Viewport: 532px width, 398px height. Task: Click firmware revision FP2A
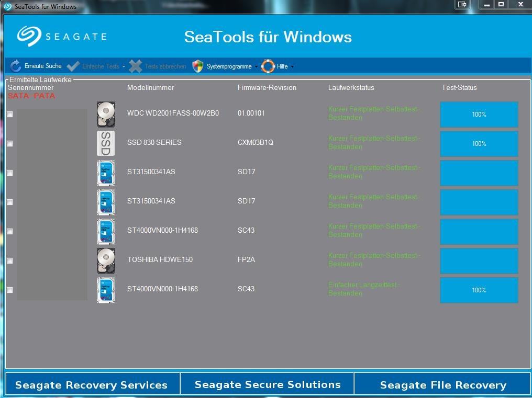(246, 260)
